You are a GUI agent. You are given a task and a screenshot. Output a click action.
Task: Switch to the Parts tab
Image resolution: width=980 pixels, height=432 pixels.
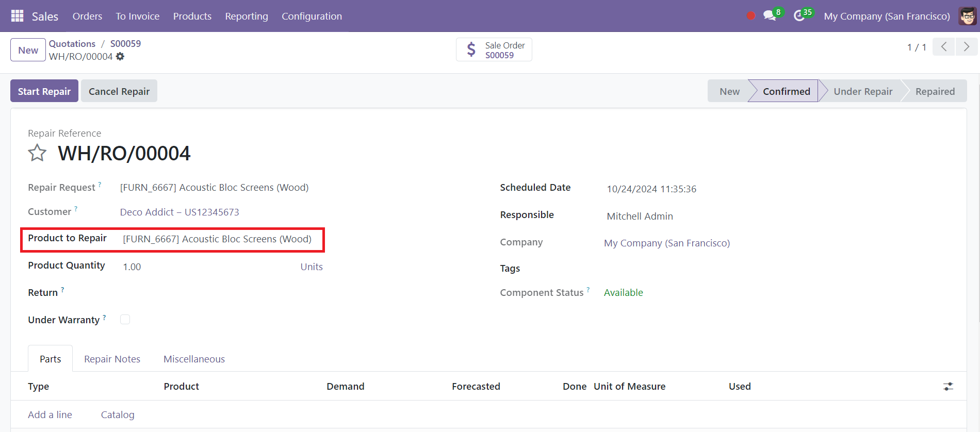tap(51, 359)
